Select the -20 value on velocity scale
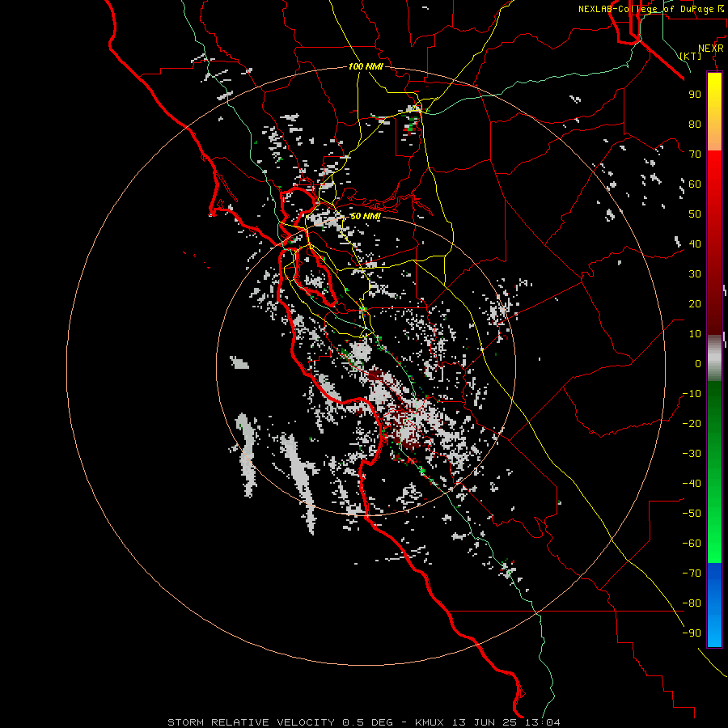Image resolution: width=728 pixels, height=728 pixels. pos(692,423)
